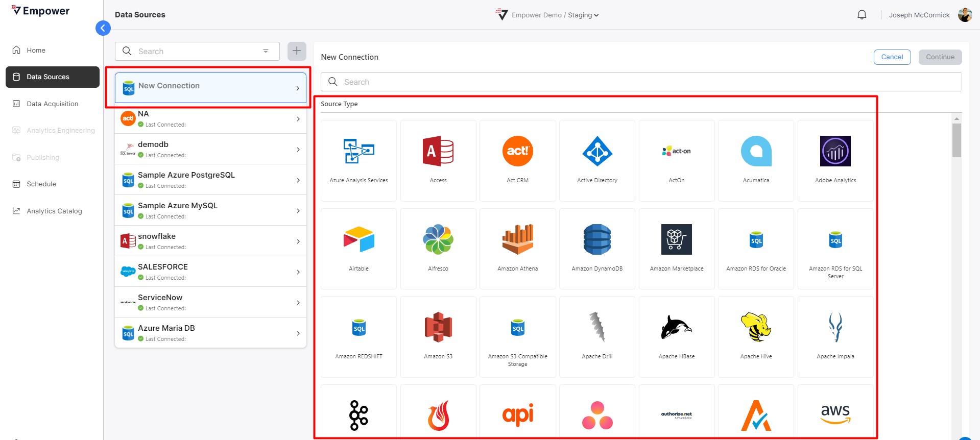Expand the demodb row chevron
This screenshot has width=980, height=440.
click(298, 150)
